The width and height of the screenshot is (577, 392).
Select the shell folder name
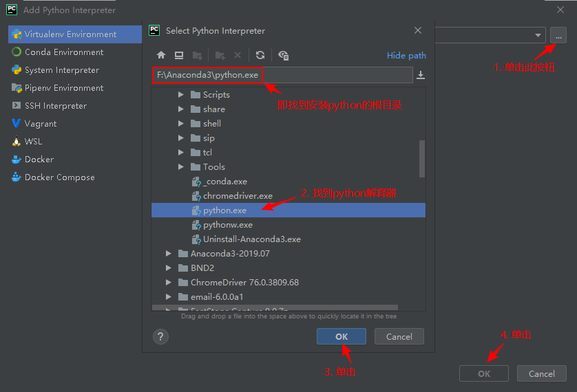212,123
